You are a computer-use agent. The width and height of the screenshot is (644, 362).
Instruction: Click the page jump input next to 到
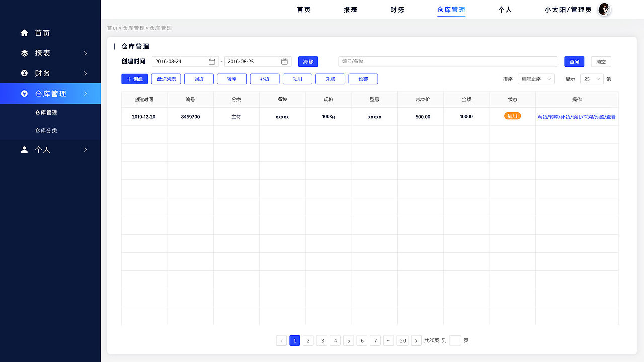point(455,340)
